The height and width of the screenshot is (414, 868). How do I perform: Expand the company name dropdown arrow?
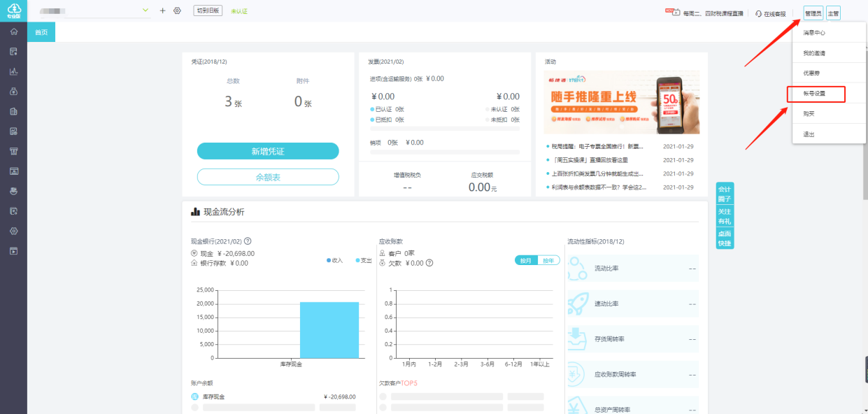tap(145, 10)
